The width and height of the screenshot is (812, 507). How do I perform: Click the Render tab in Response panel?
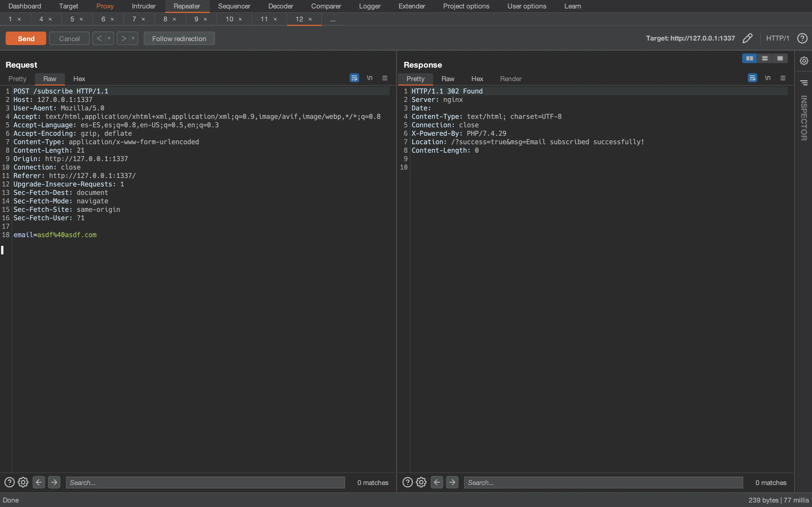[509, 78]
